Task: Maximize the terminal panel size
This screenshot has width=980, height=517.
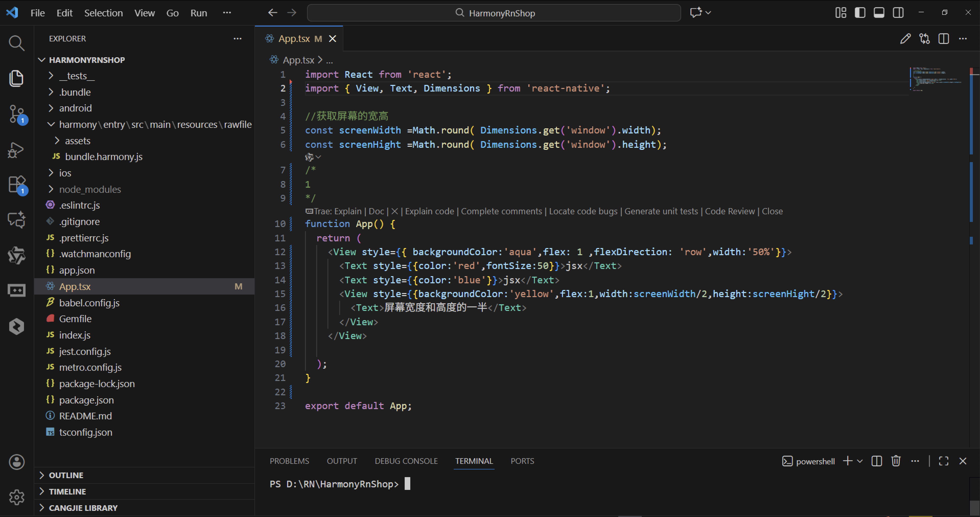Action: click(943, 461)
